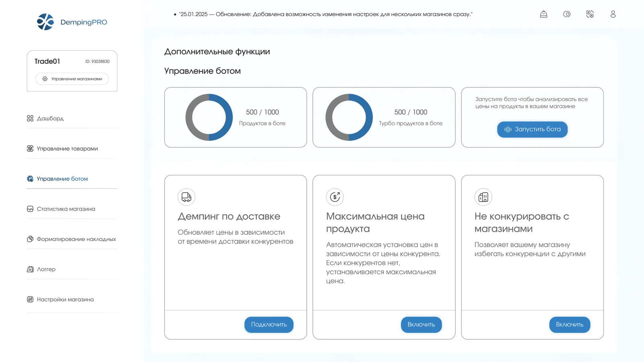Viewport: 644px width, 362px height.
Task: Click the Статистика магазина sidebar icon
Action: pos(30,209)
